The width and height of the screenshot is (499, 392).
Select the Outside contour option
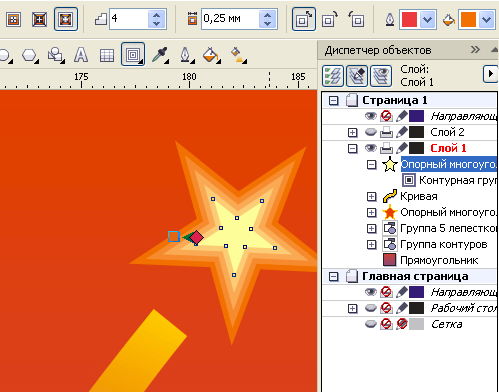(x=66, y=19)
